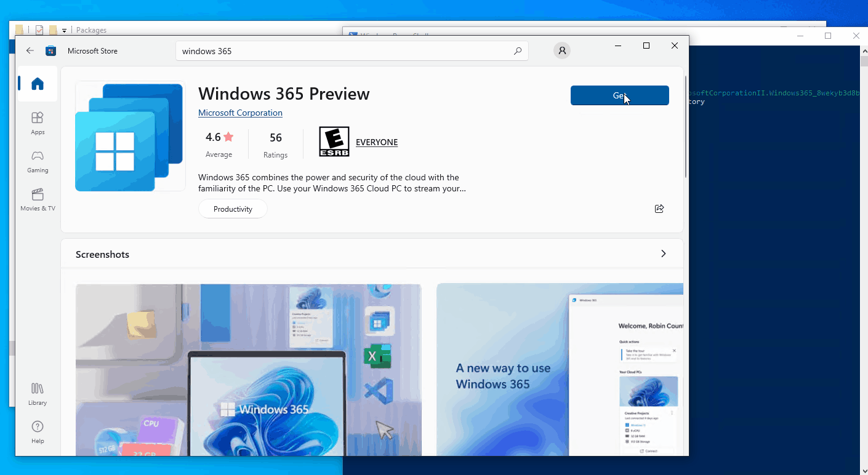This screenshot has height=475, width=868.
Task: Open the Microsoft Corporation publisher link
Action: [240, 113]
